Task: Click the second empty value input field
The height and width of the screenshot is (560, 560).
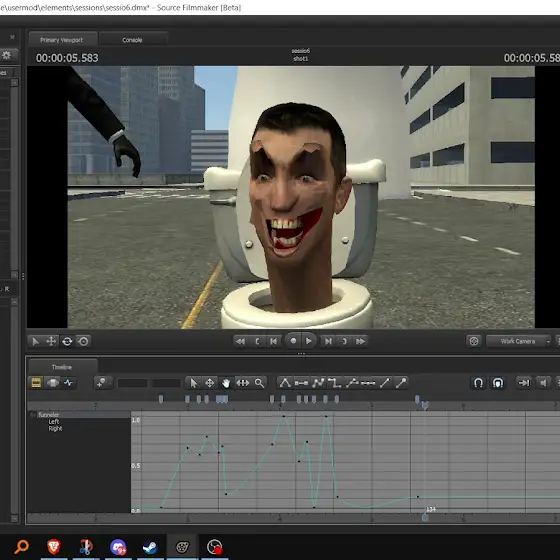Action: (166, 383)
